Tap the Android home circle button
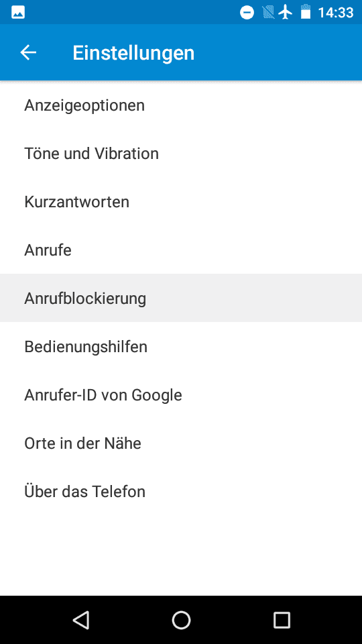Image resolution: width=362 pixels, height=644 pixels. pos(181,620)
